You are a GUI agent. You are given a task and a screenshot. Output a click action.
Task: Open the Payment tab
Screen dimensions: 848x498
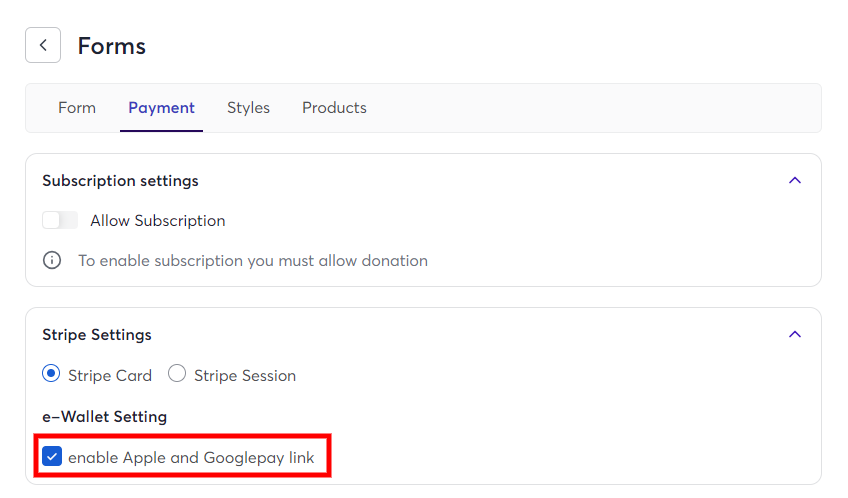pos(161,108)
